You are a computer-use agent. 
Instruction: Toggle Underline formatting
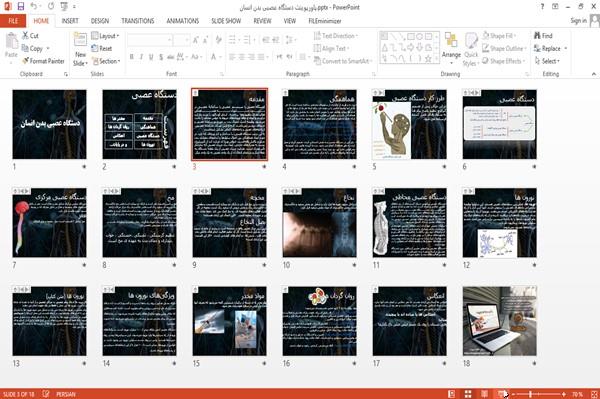point(151,57)
